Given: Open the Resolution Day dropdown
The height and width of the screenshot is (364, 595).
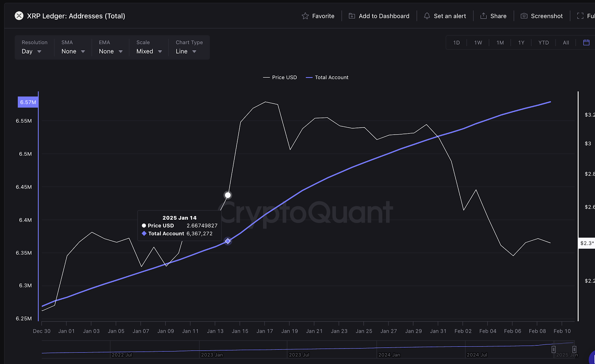Looking at the screenshot, I should pos(32,51).
